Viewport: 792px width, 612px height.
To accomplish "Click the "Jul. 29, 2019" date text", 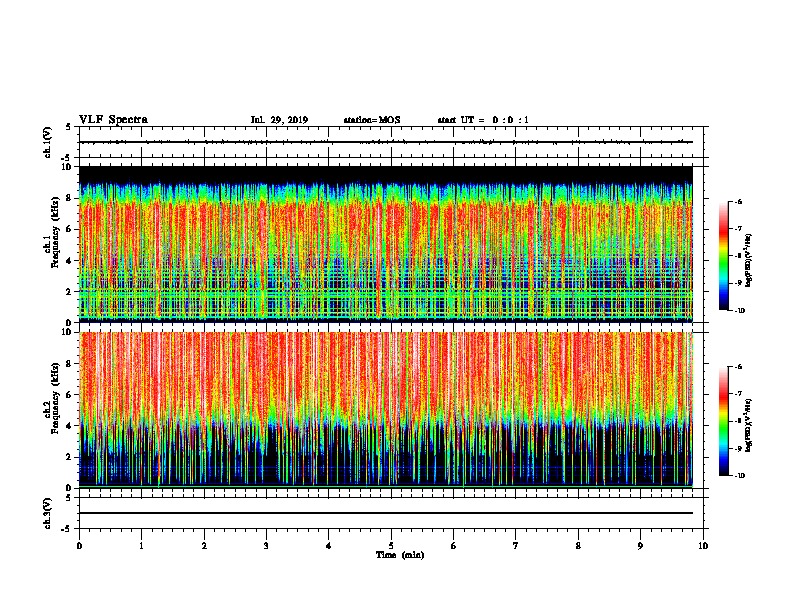I will 279,120.
